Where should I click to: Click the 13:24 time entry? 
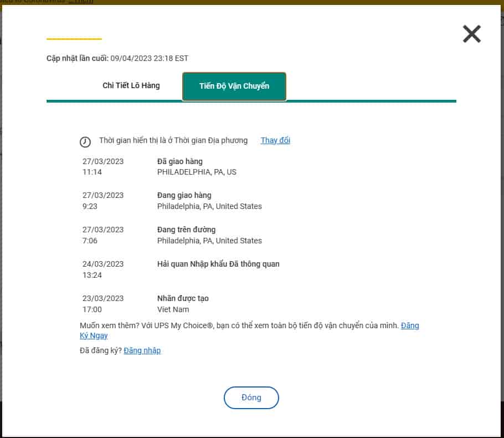(x=92, y=275)
